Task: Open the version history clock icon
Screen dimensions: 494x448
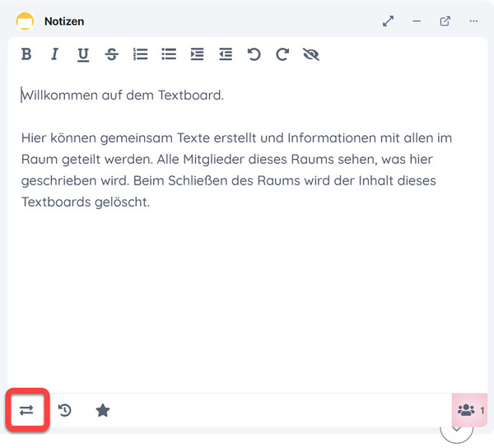Action: click(65, 410)
